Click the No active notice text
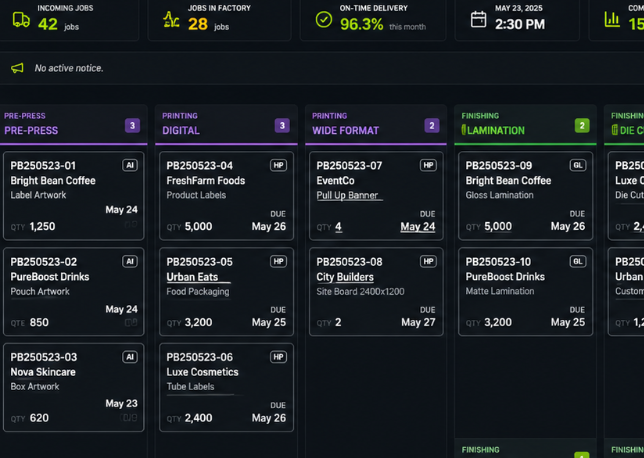Viewport: 644px width, 458px height. click(69, 68)
